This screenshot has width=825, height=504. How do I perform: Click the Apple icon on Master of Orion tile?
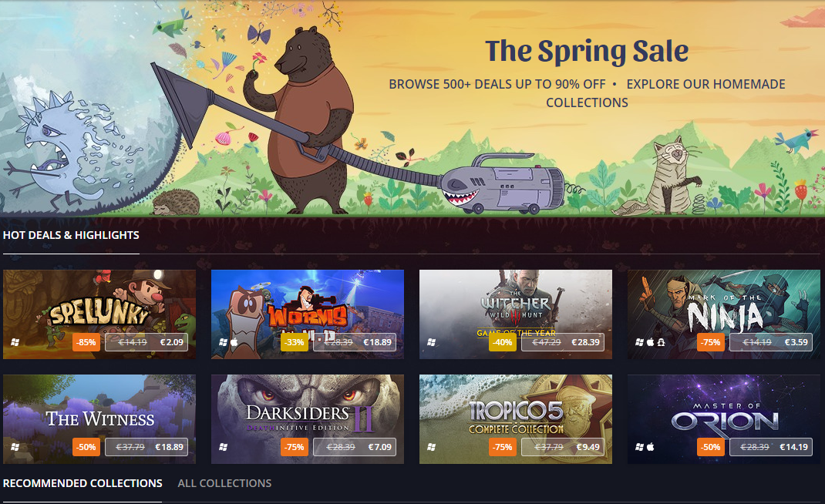point(650,447)
